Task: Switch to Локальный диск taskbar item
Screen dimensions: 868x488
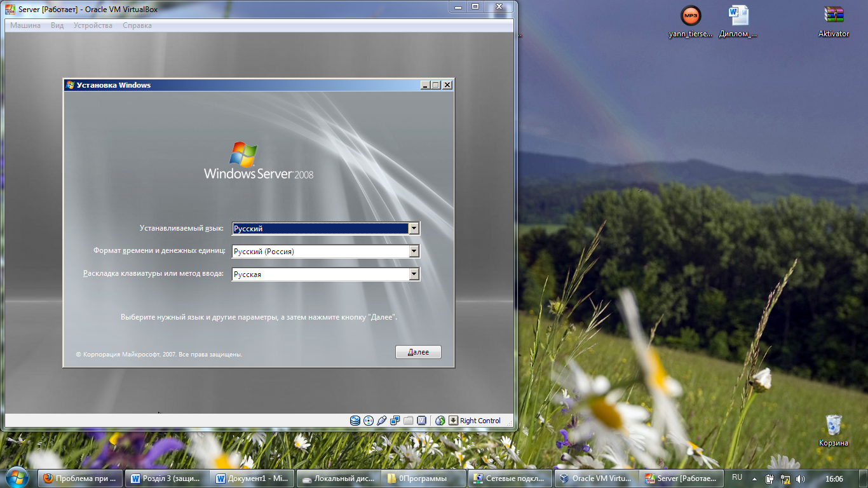Action: tap(338, 478)
